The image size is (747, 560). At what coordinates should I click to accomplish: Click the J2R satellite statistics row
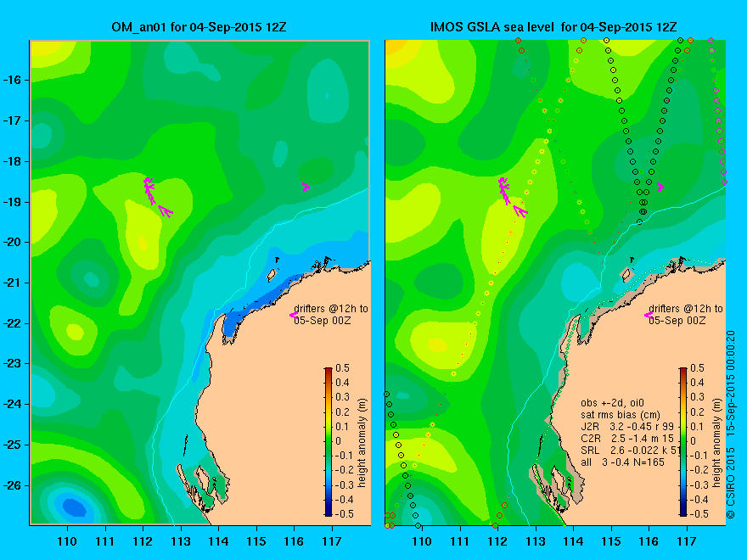[627, 426]
